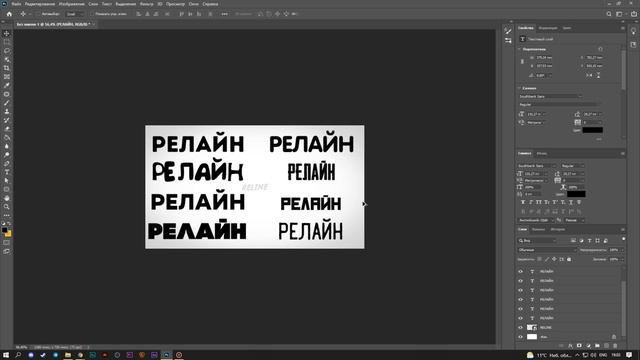Open the anti-aliasing method dropdown
The width and height of the screenshot is (640, 360).
tap(574, 220)
